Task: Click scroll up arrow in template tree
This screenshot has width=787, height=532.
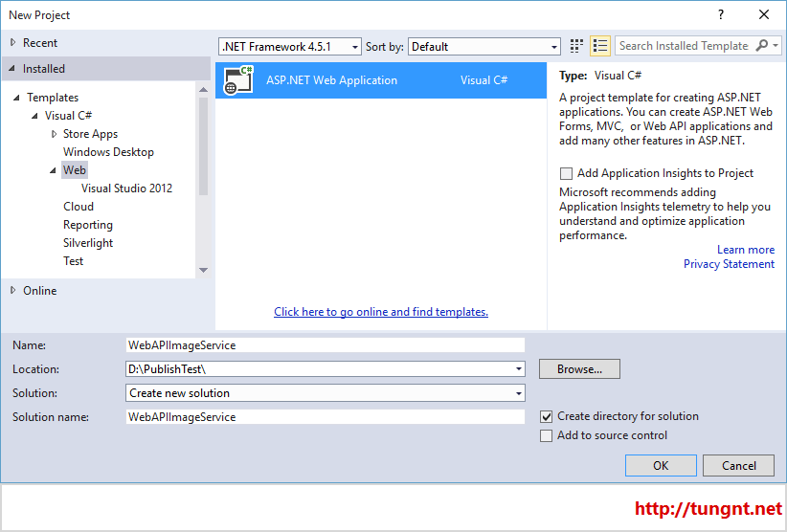Action: pyautogui.click(x=203, y=90)
